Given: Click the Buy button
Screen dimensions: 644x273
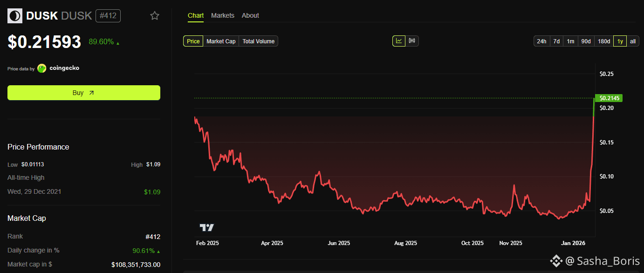Looking at the screenshot, I should 84,93.
